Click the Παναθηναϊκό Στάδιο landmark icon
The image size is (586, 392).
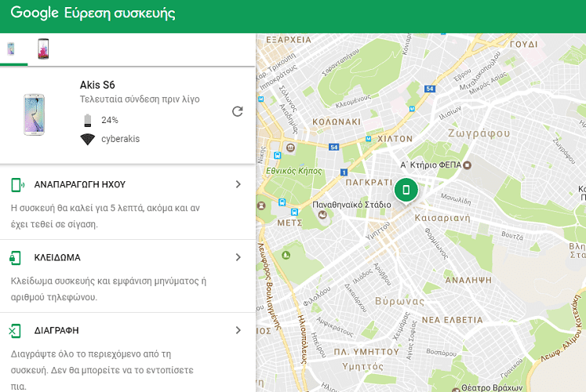pos(322,215)
